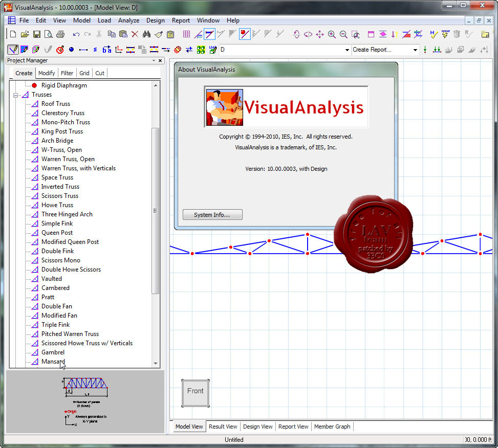Open a file using the folder icon
498x448 pixels.
[x=25, y=34]
